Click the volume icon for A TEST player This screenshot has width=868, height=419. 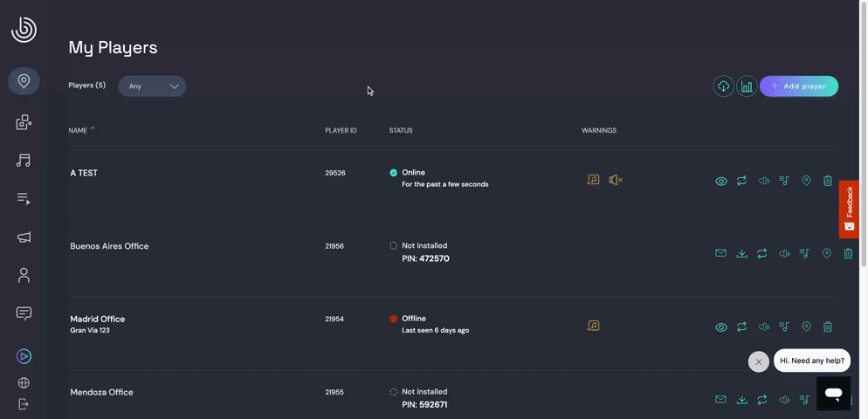tap(763, 181)
